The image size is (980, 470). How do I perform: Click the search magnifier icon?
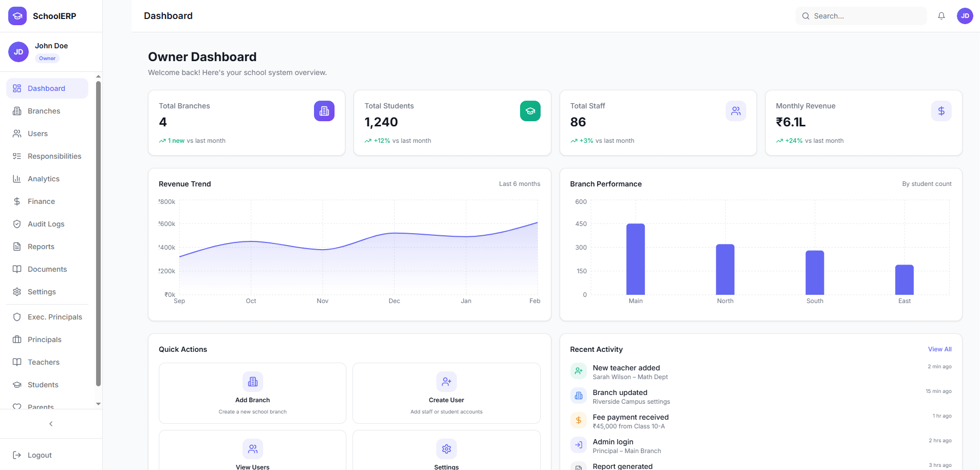[x=806, y=16]
